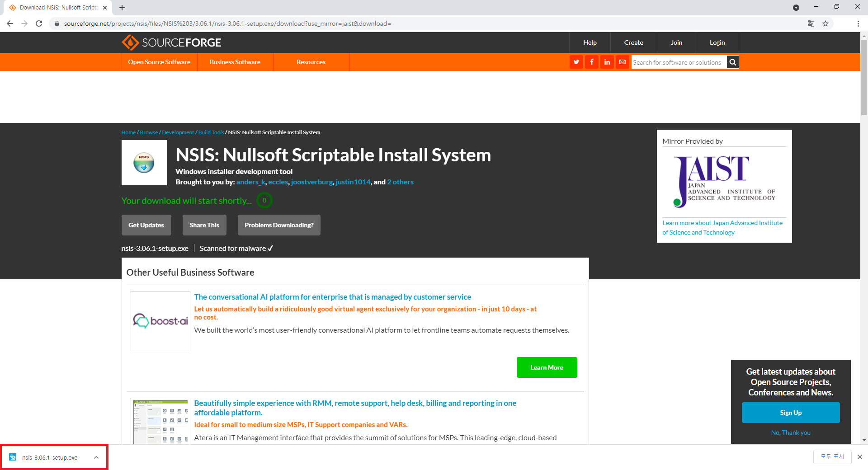Viewport: 868px width, 470px height.
Task: Open the Beautifully simple experience with RMM link
Action: tap(355, 408)
